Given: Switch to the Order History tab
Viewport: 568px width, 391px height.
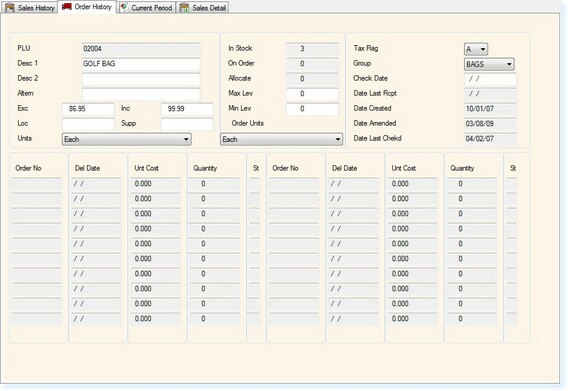Looking at the screenshot, I should (x=87, y=7).
